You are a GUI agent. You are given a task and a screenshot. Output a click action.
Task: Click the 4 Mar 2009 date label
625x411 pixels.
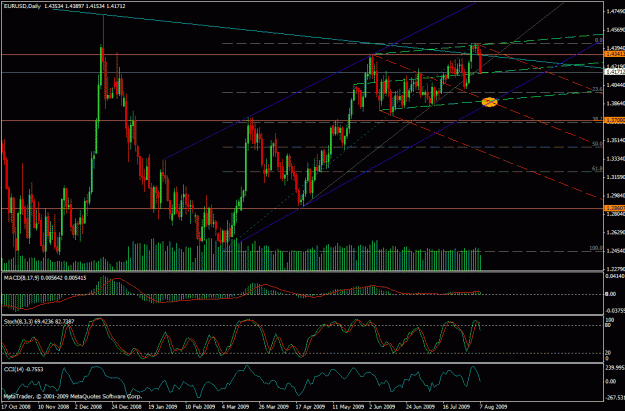(236, 407)
